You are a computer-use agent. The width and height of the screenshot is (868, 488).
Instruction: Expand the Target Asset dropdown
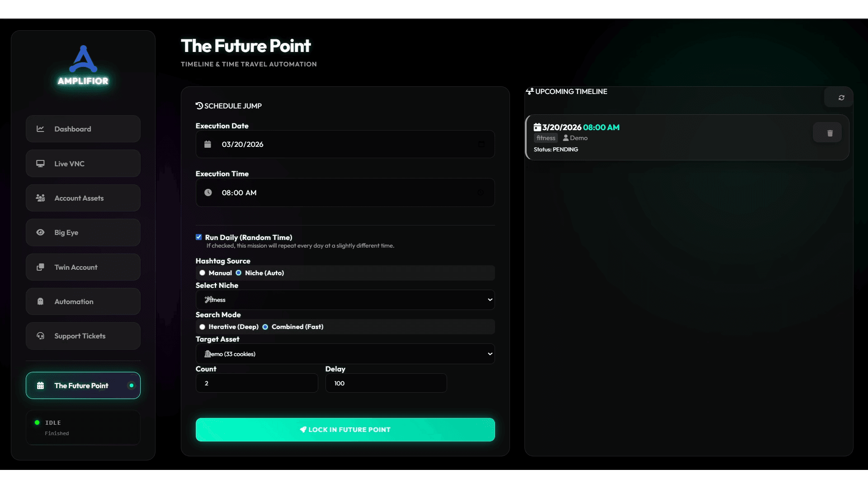tap(345, 354)
